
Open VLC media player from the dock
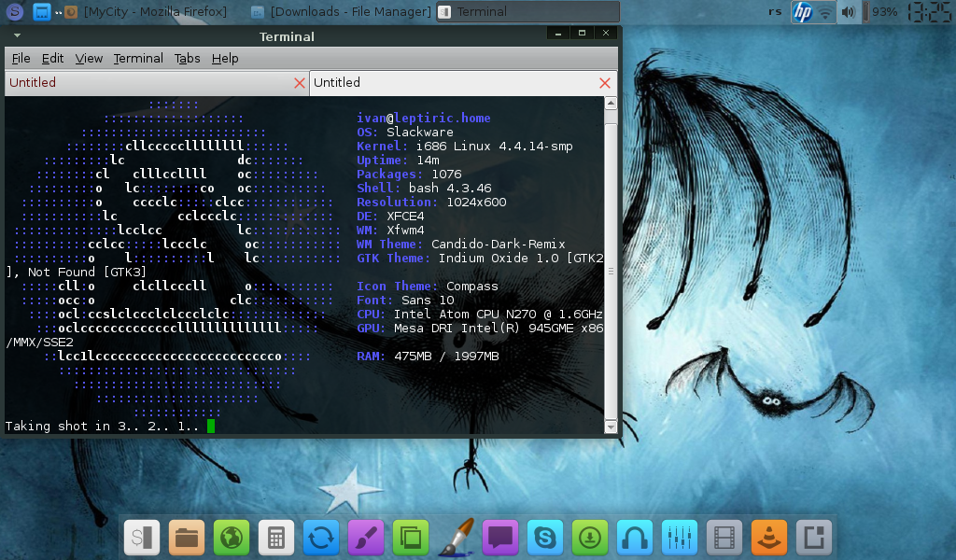point(769,538)
